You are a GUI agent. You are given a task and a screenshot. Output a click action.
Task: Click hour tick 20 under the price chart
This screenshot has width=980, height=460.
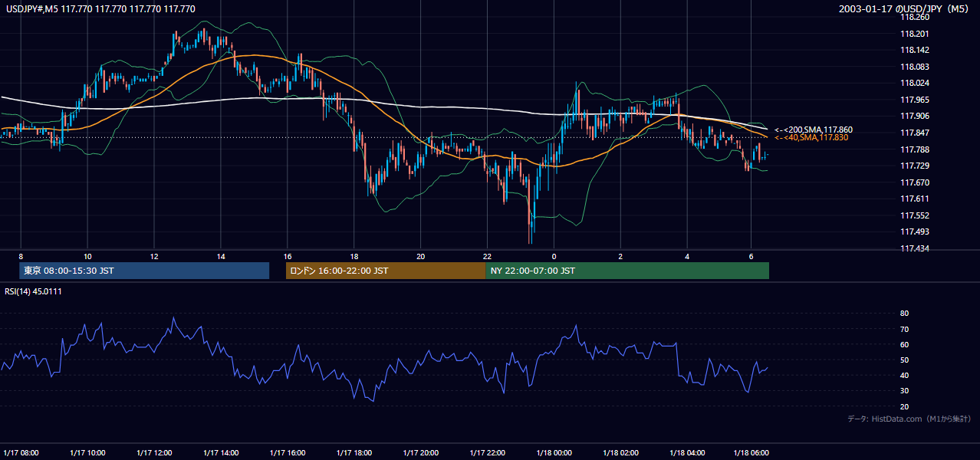point(421,256)
